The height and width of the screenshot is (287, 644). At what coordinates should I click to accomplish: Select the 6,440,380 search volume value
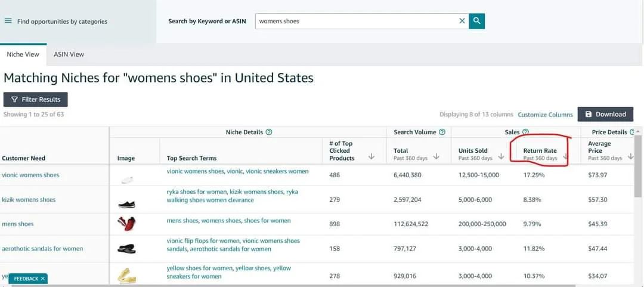(407, 175)
